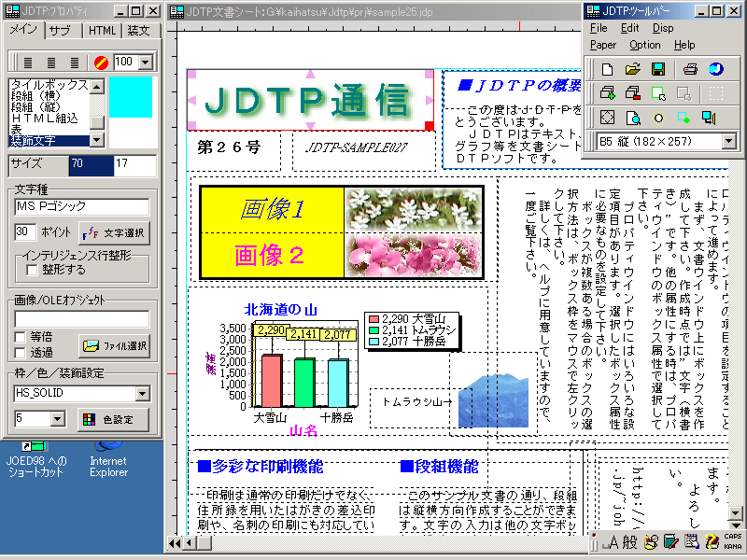The width and height of the screenshot is (747, 560).
Task: Click the dashed rectangle selection icon
Action: pos(716,93)
